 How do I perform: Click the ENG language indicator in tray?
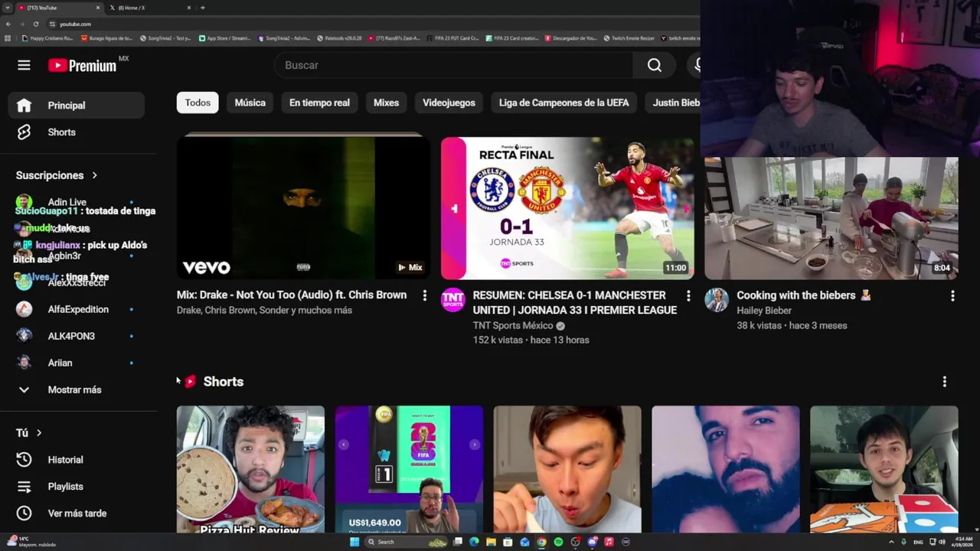[x=918, y=542]
